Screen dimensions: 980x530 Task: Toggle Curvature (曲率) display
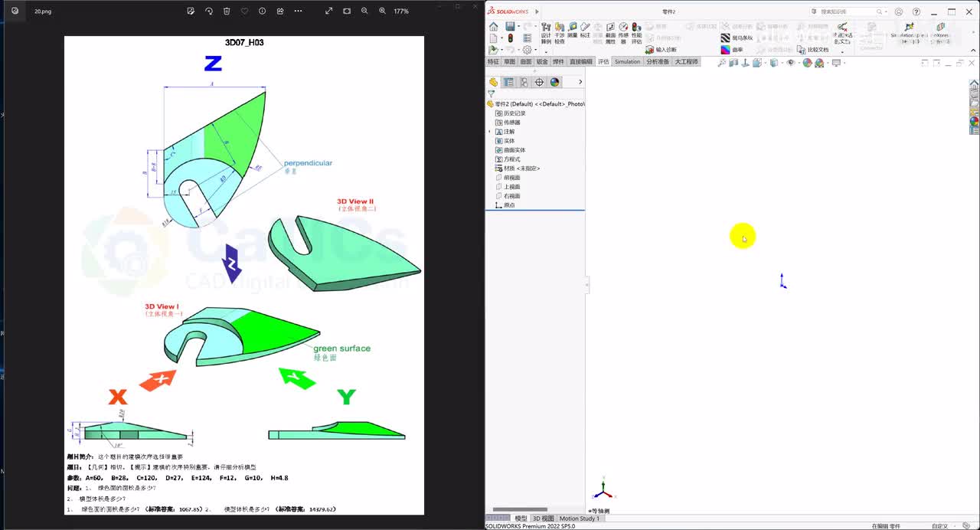[x=733, y=50]
